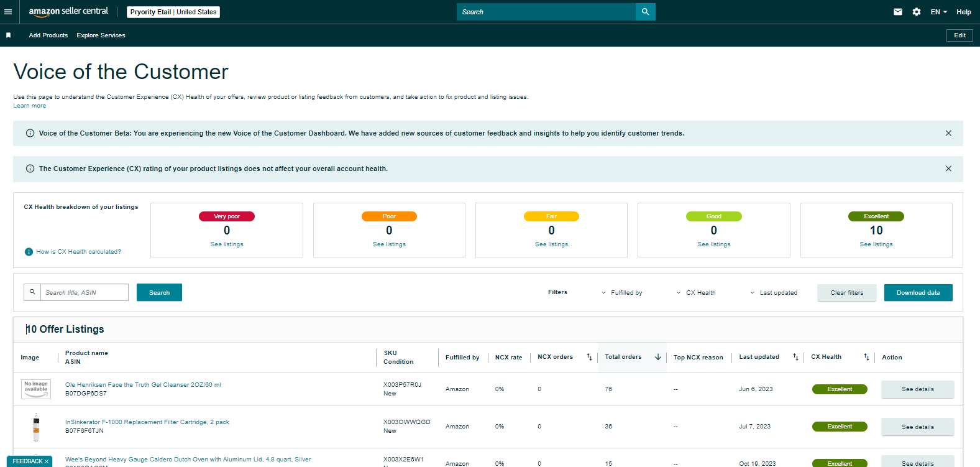This screenshot has width=980, height=467.
Task: Click the Edit button in navigation bar
Action: [959, 35]
